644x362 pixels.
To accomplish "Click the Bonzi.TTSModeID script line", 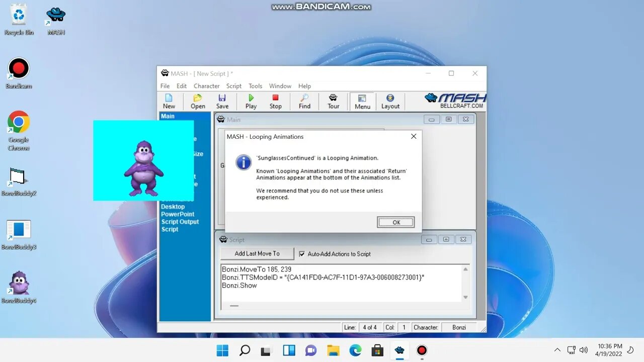I will click(323, 278).
